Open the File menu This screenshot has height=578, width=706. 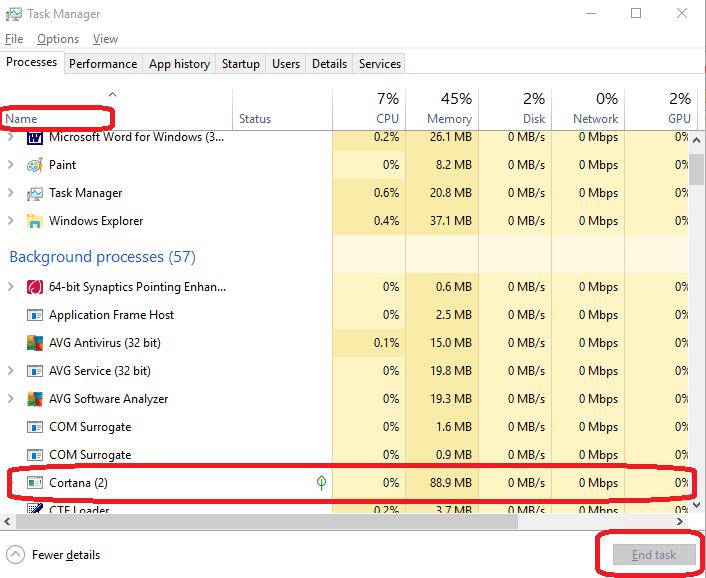(14, 39)
